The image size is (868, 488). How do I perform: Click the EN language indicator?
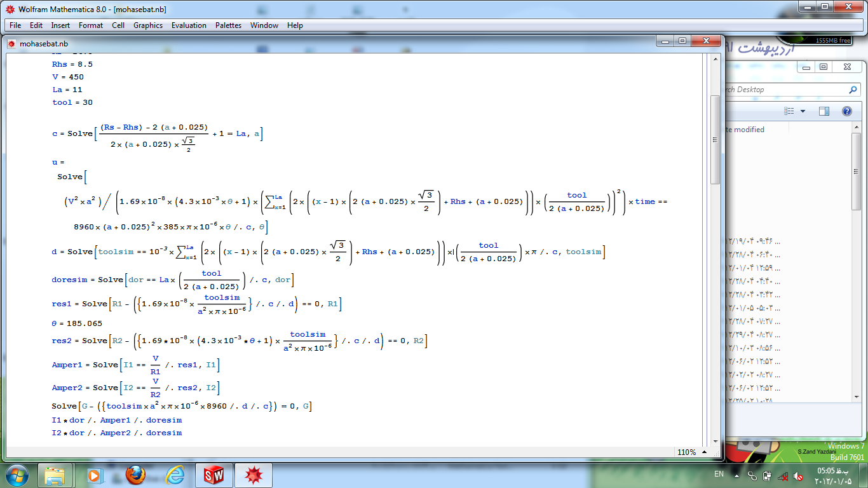point(719,475)
